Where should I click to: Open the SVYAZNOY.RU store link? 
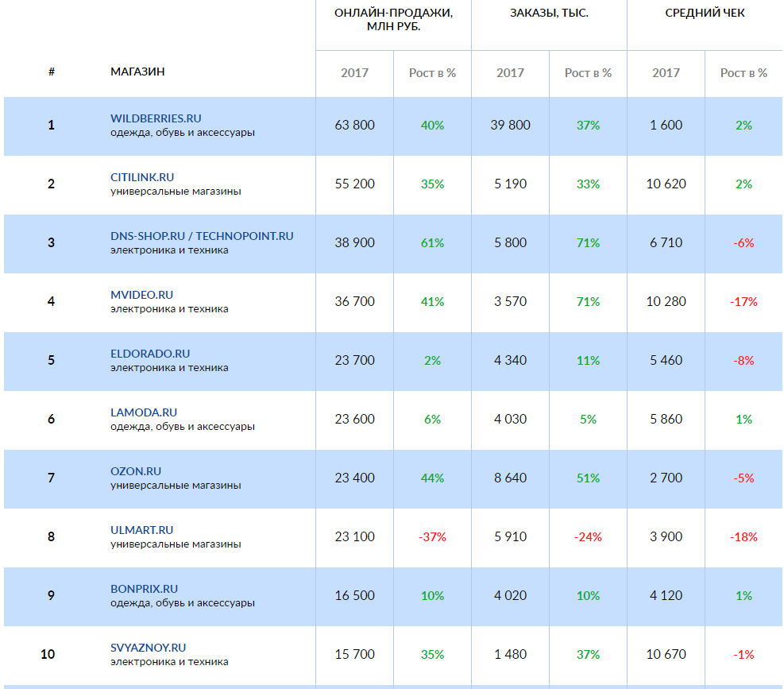(x=148, y=648)
